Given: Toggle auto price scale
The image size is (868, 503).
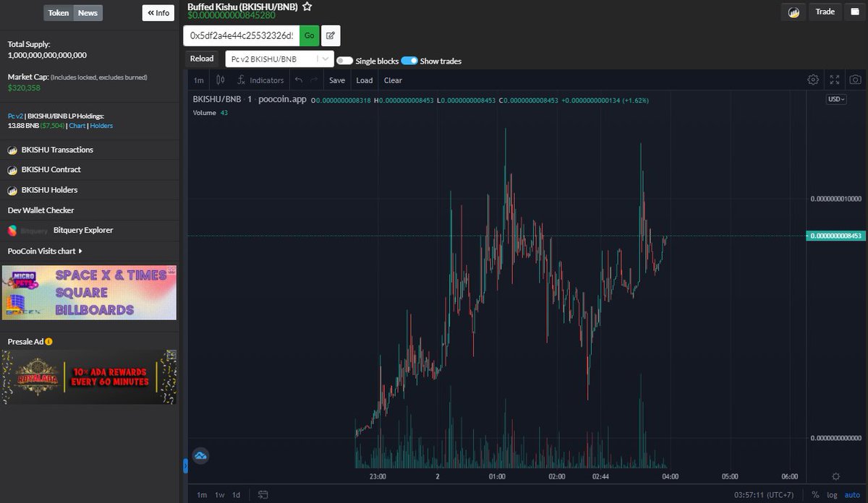Looking at the screenshot, I should coord(851,495).
